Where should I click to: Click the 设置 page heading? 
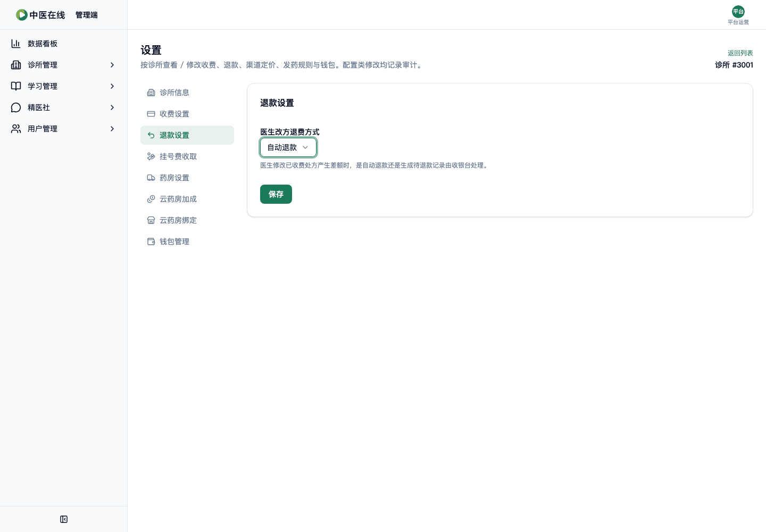click(x=151, y=50)
